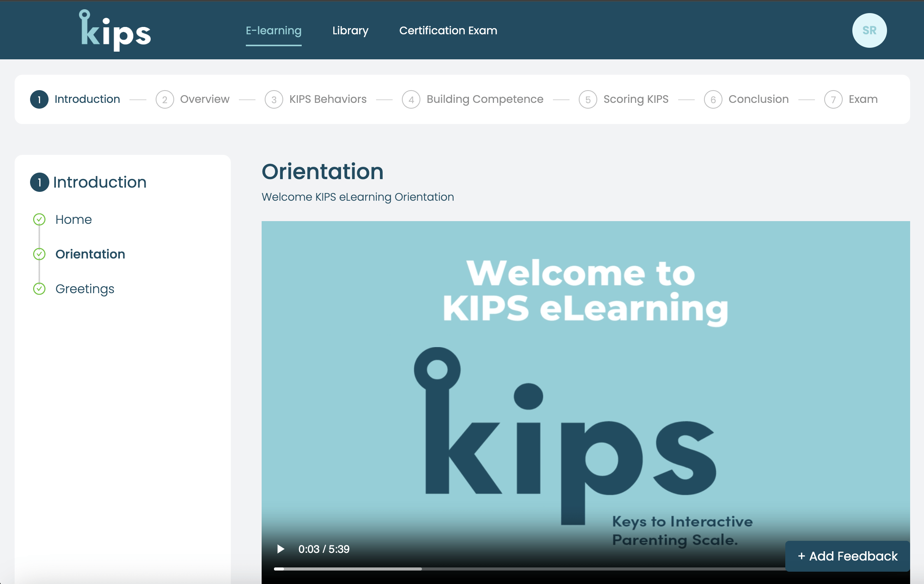This screenshot has height=584, width=924.
Task: Click step 1 circle in the stepper
Action: tap(39, 99)
